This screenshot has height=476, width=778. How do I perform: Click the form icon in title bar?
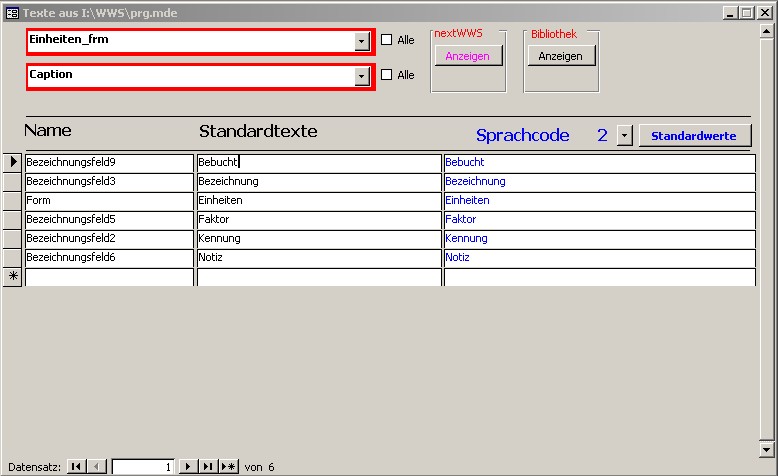[x=12, y=11]
